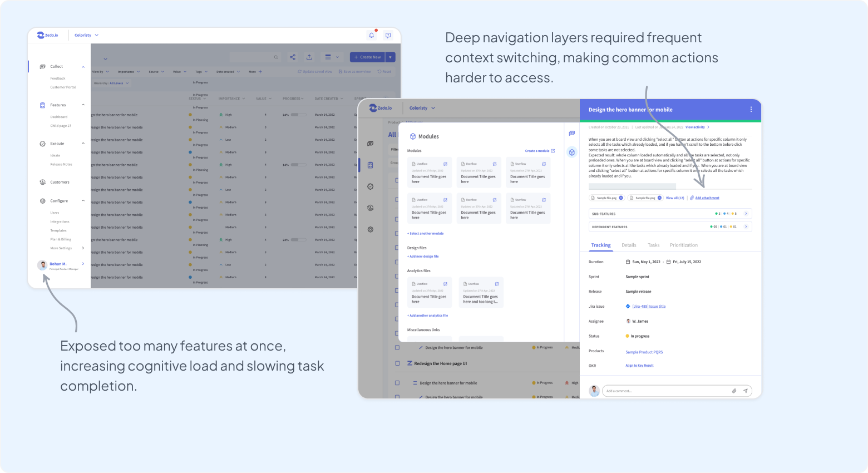Switch to the Details tab
This screenshot has width=868, height=473.
(x=629, y=245)
